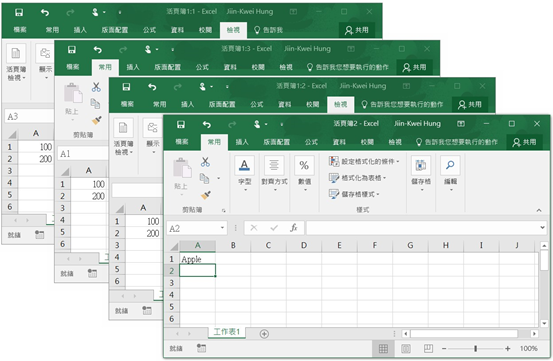Open the Name Box dropdown arrow beside A2

[x=222, y=228]
